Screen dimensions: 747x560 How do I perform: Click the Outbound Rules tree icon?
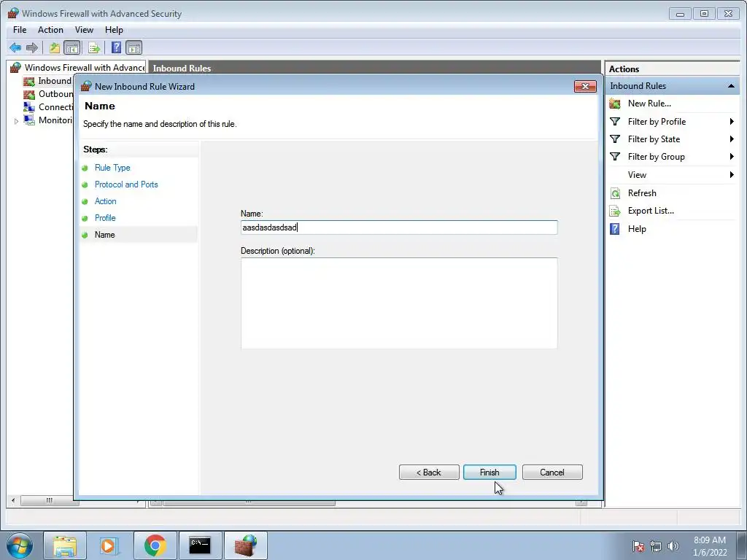click(29, 94)
